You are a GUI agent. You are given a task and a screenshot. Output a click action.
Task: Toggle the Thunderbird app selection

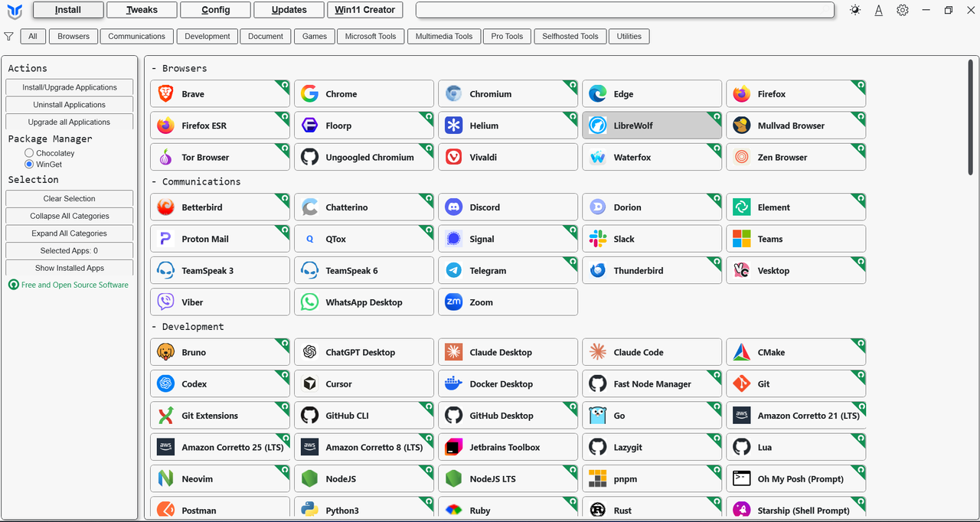pyautogui.click(x=652, y=271)
